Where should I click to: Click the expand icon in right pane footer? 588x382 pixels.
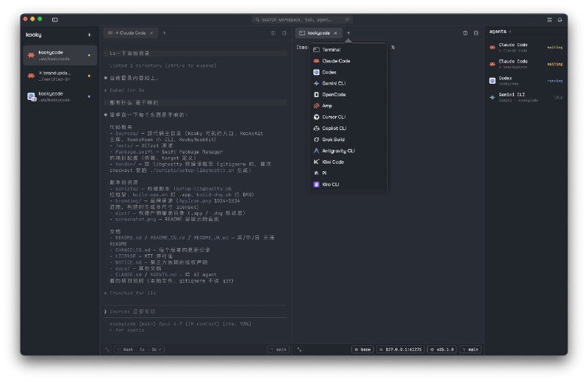tap(299, 350)
